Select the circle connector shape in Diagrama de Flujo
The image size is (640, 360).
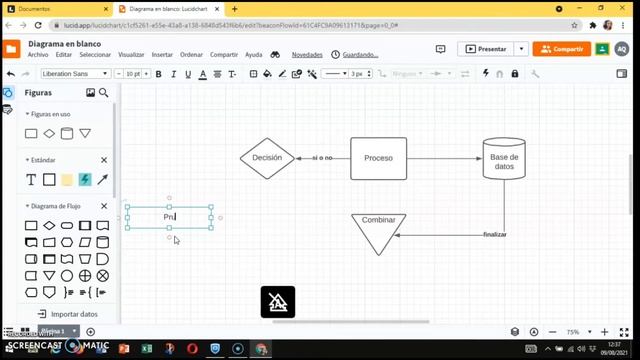67,276
